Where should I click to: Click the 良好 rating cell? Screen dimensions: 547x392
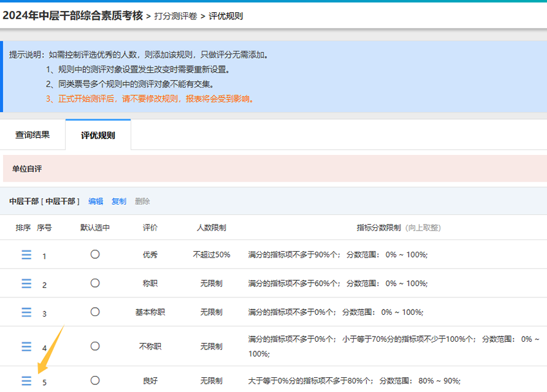(151, 381)
